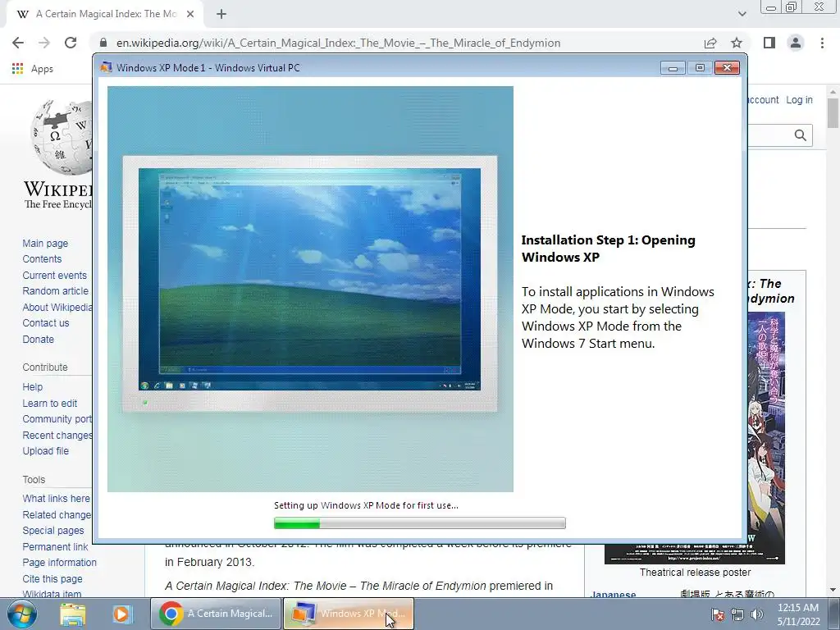This screenshot has width=840, height=630.
Task: Minimize the Windows XP Mode window
Action: point(673,67)
